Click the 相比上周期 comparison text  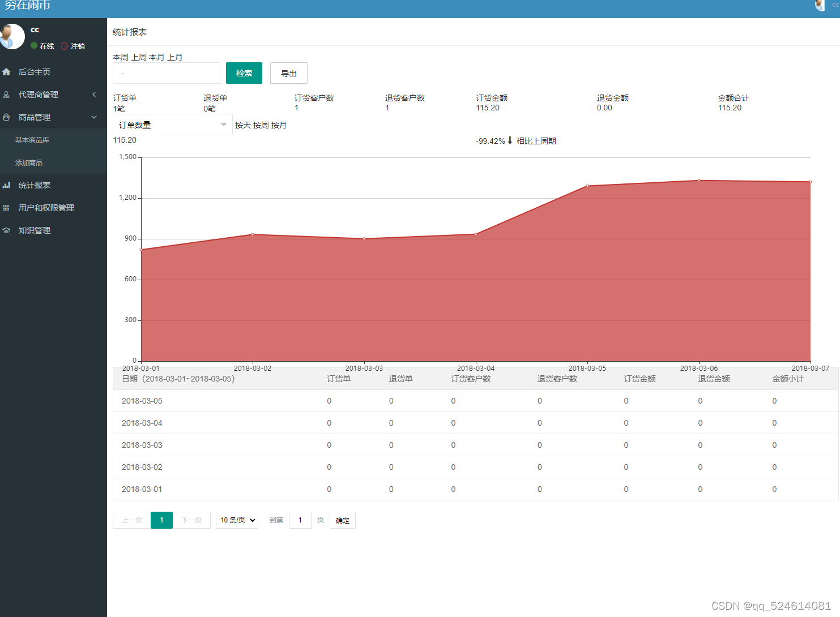pos(536,141)
